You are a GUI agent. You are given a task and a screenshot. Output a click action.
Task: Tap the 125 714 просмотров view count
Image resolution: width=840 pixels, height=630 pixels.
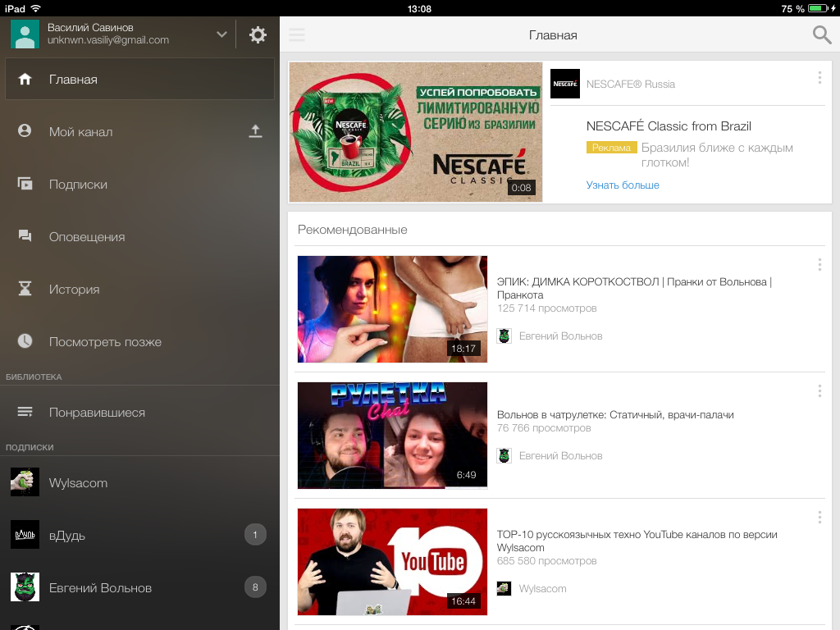(x=546, y=308)
